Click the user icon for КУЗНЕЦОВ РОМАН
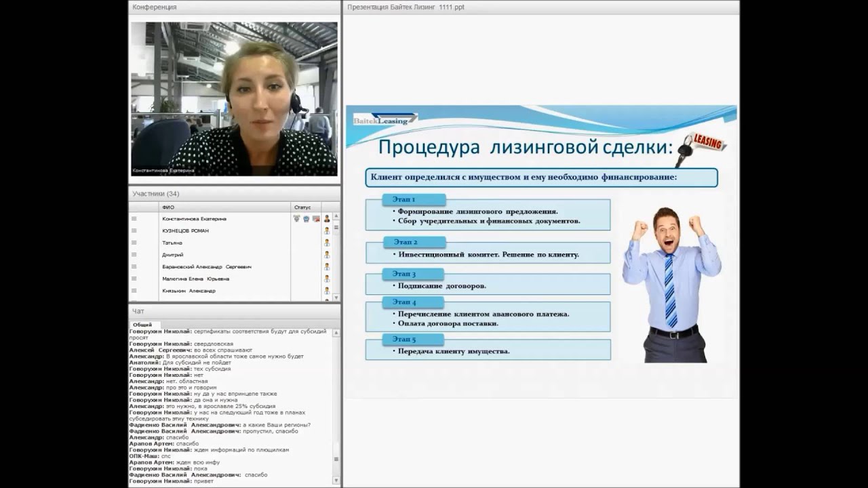868x488 pixels. 327,231
